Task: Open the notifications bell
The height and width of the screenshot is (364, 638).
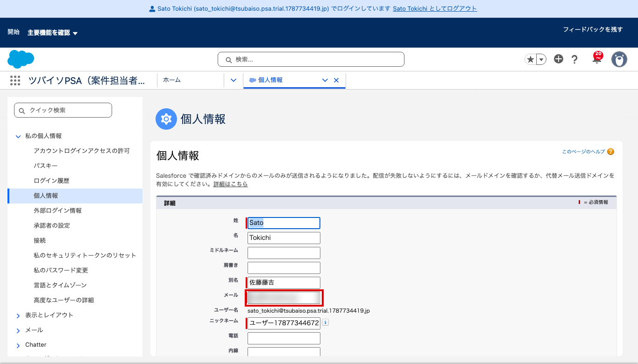Action: 597,59
